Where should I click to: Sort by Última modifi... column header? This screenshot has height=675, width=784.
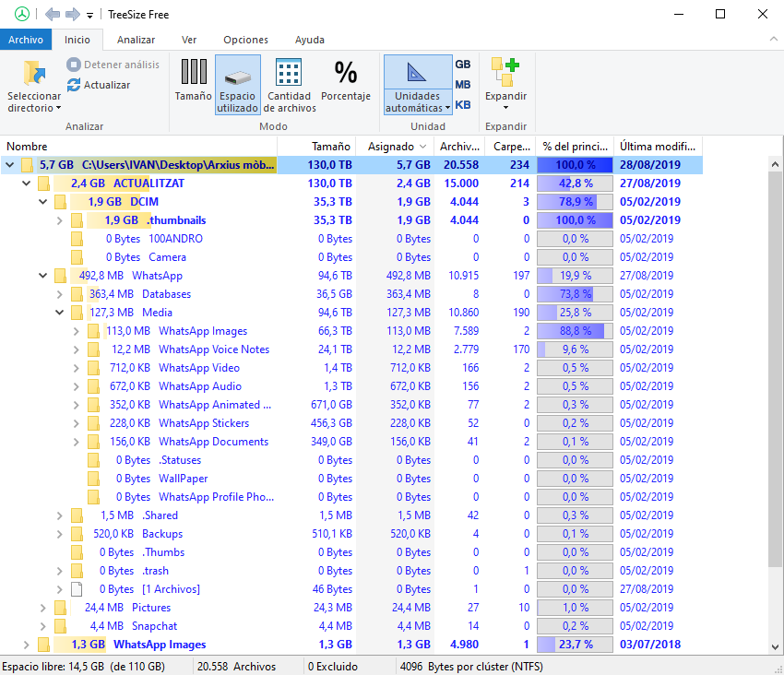tap(658, 147)
